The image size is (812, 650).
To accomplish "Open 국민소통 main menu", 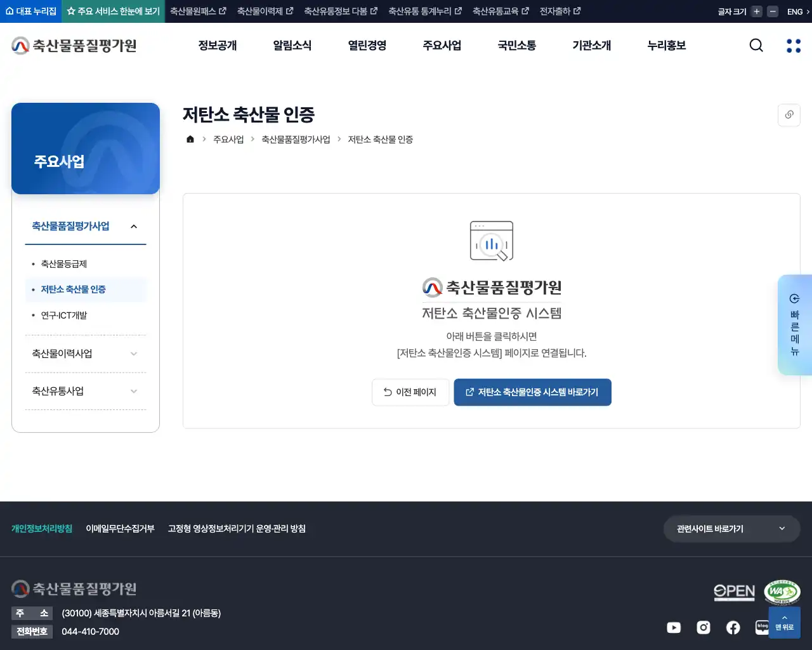I will (x=517, y=46).
